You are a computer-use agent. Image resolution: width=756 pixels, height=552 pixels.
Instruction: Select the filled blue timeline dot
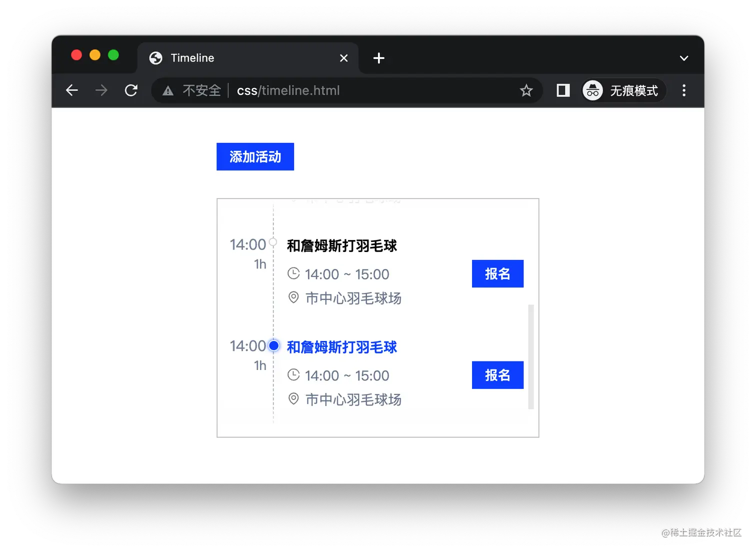coord(273,345)
